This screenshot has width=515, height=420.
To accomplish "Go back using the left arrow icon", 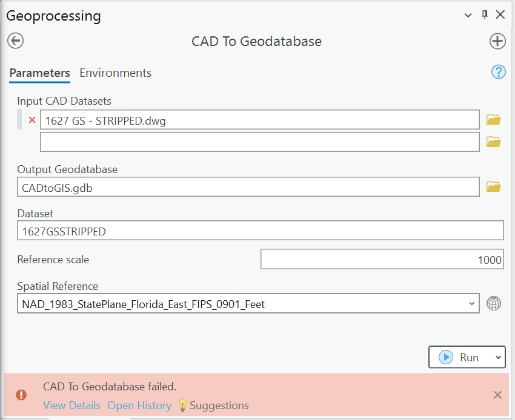I will (x=15, y=41).
